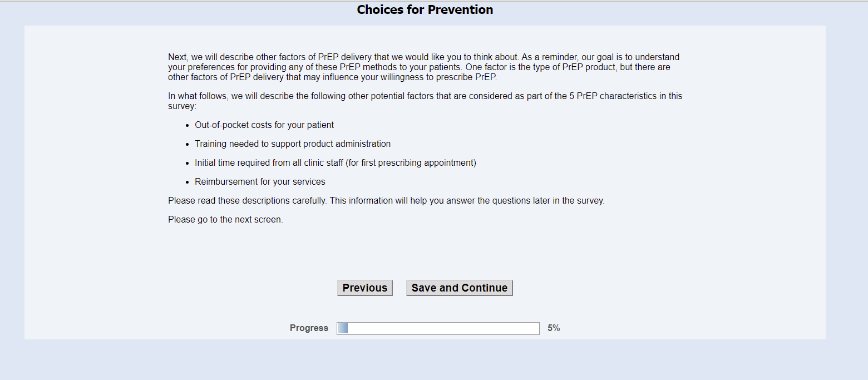Click the blue filled part of progress bar
The image size is (868, 380).
tap(343, 328)
